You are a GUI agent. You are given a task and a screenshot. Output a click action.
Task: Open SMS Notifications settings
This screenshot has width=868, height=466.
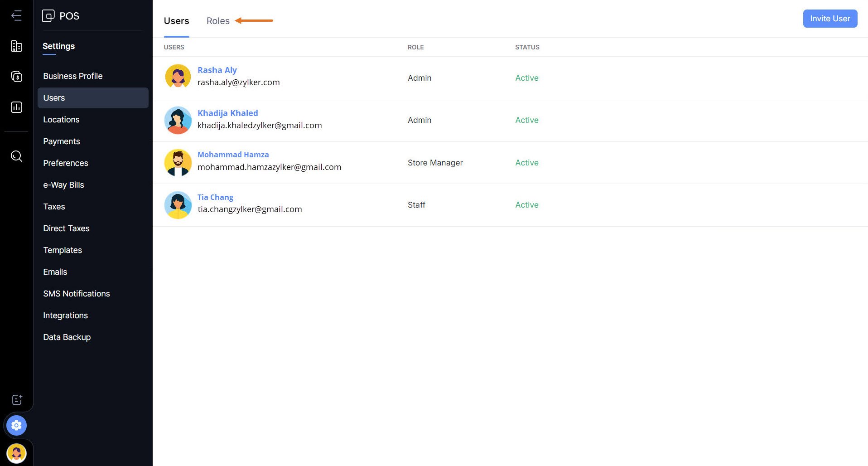pos(76,294)
